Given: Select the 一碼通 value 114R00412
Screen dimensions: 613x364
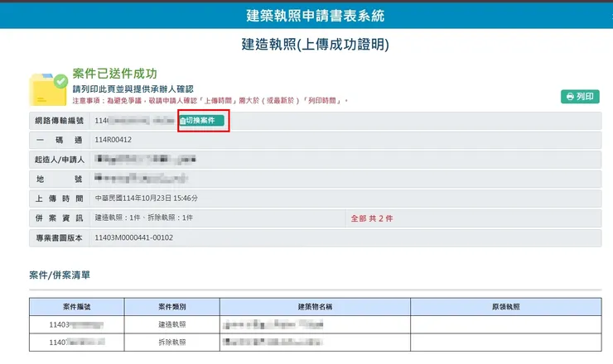Looking at the screenshot, I should [113, 140].
